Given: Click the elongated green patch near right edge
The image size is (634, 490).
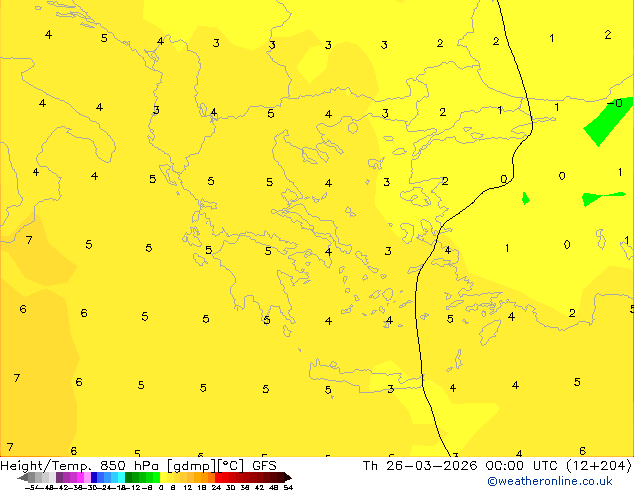Looking at the screenshot, I should click(x=602, y=198).
